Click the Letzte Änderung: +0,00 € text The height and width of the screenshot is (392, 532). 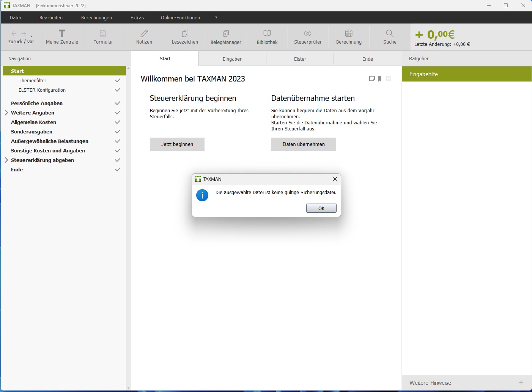[442, 44]
